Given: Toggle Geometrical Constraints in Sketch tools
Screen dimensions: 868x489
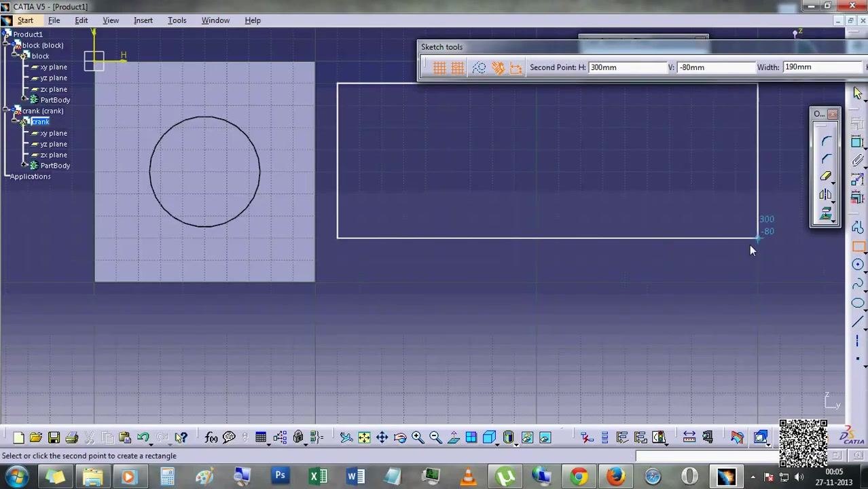Looking at the screenshot, I should tap(498, 67).
